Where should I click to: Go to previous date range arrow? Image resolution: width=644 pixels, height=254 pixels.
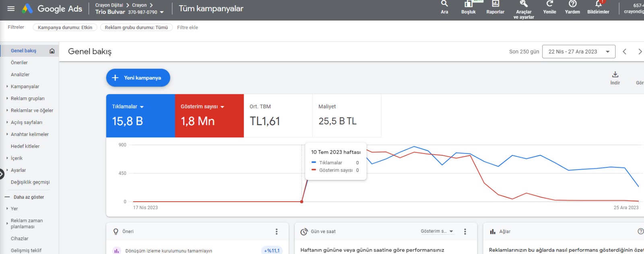point(625,52)
